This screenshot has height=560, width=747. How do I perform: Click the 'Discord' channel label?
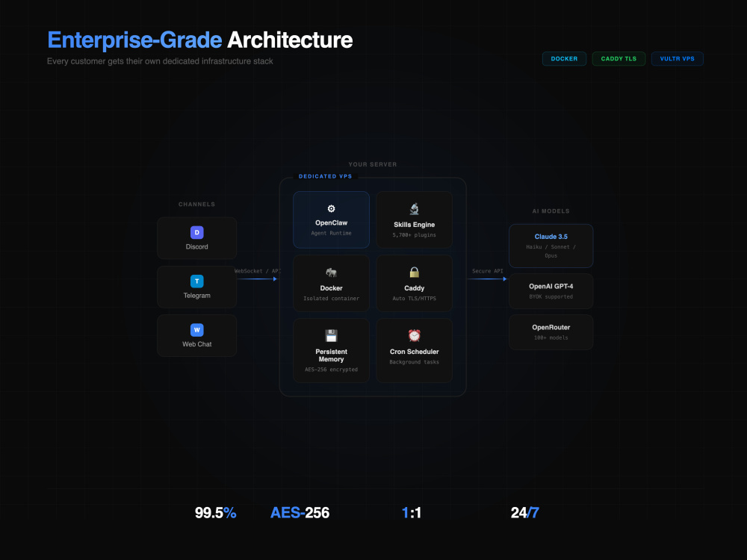[196, 246]
